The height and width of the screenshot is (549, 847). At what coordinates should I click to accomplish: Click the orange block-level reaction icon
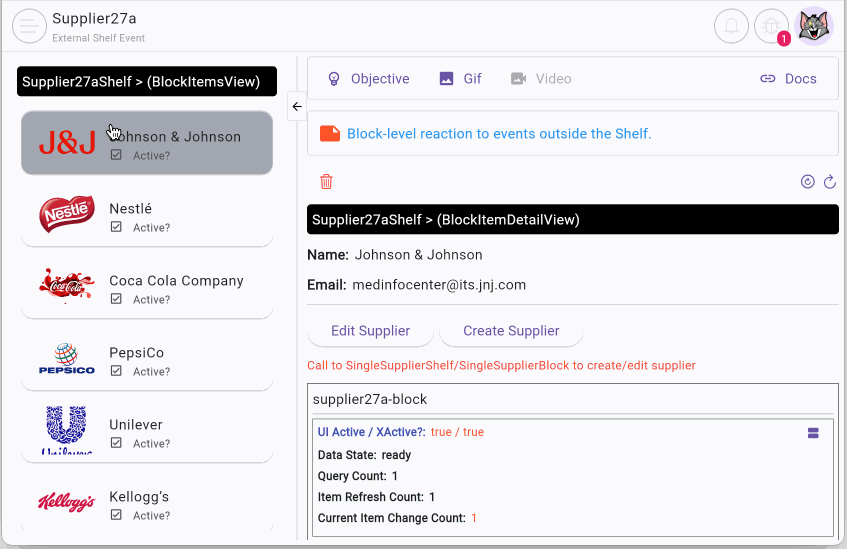pos(328,133)
